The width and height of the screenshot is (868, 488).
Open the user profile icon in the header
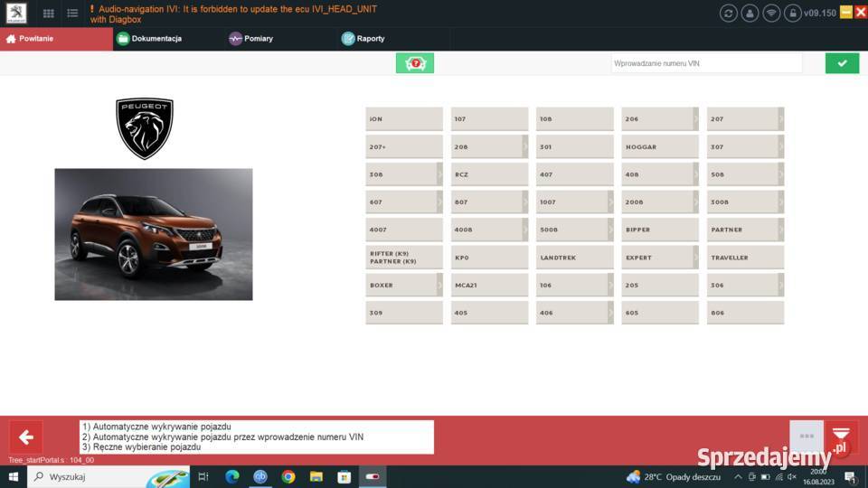(750, 13)
